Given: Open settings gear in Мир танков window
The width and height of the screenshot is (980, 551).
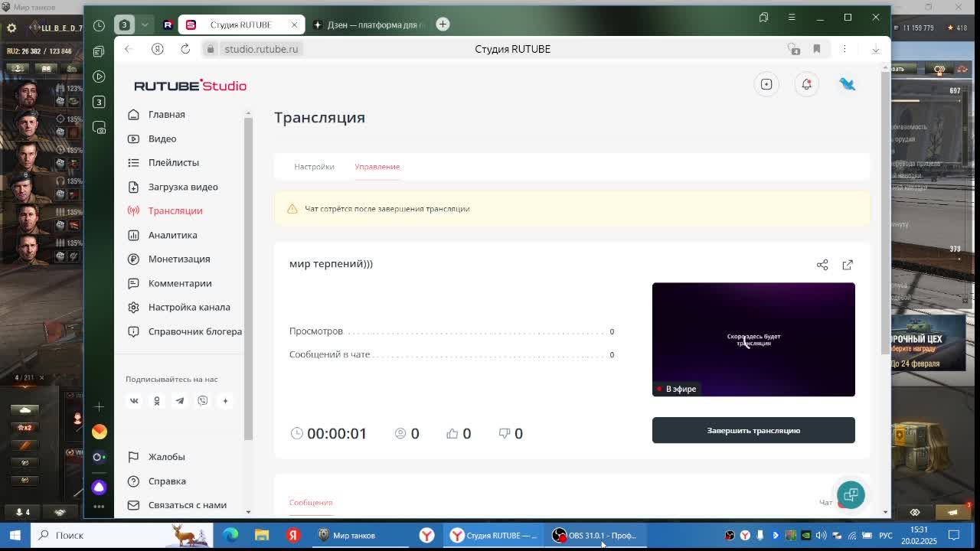Looking at the screenshot, I should coord(11,28).
